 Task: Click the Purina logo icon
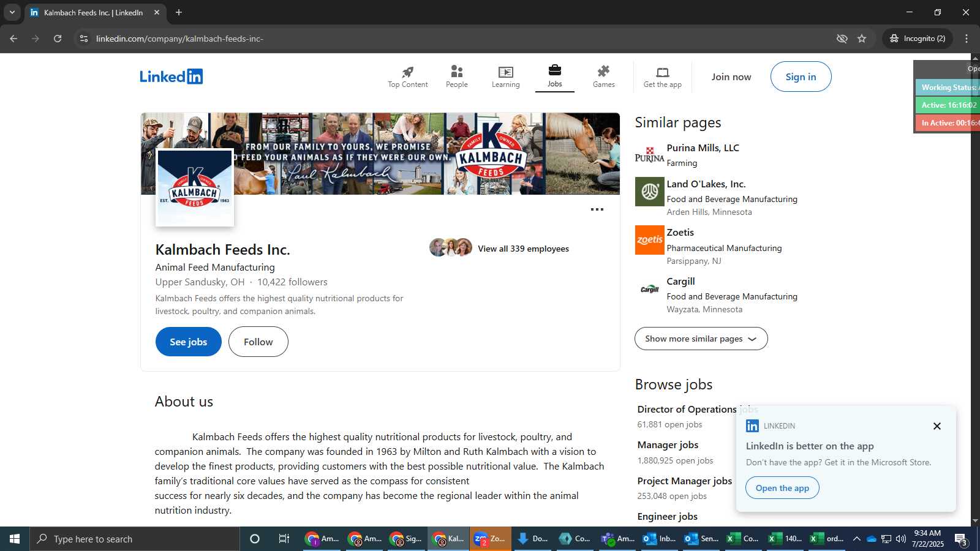(649, 156)
